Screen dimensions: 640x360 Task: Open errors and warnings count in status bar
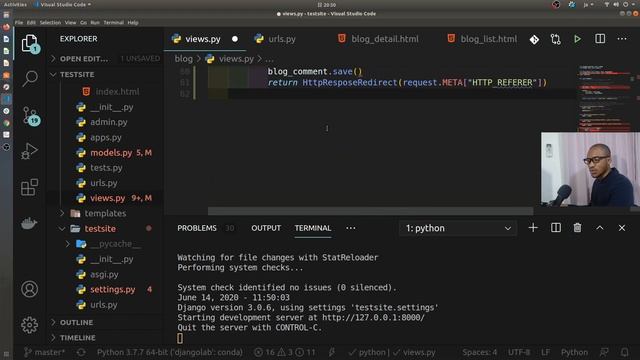pos(284,352)
